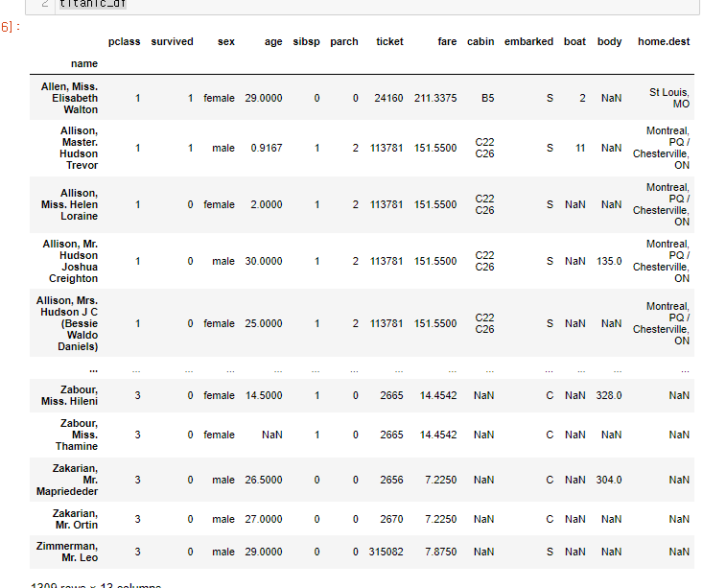This screenshot has height=588, width=703.
Task: Click fare value 211.3375
Action: 435,98
